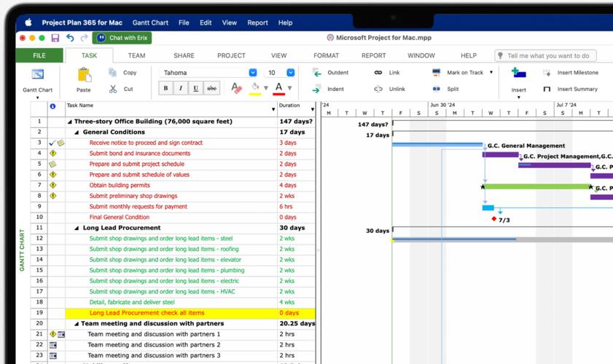Open the Tahoma font name dropdown
613x364 pixels.
point(253,73)
